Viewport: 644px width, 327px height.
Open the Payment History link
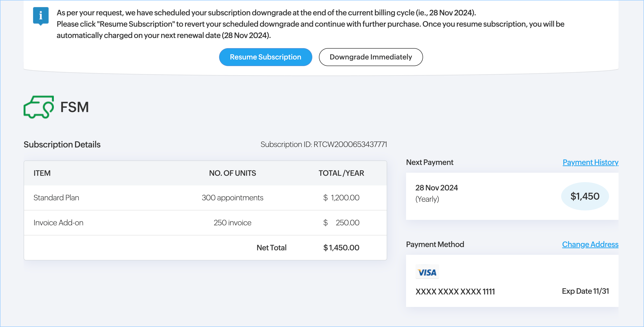click(590, 162)
